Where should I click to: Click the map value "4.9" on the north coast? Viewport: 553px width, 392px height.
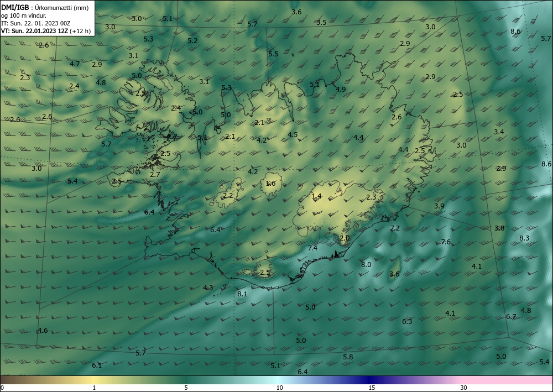pyautogui.click(x=341, y=89)
